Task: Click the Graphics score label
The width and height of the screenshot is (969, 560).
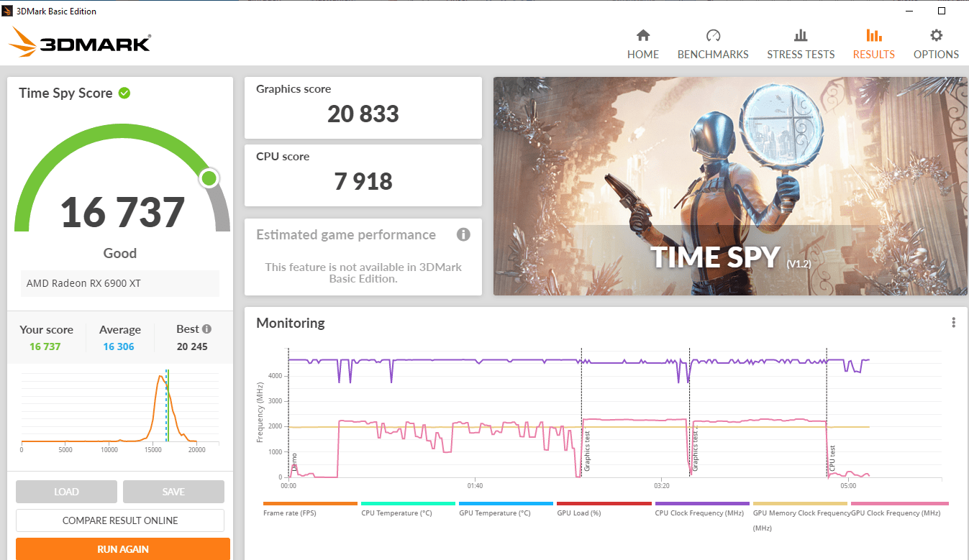Action: click(x=294, y=89)
